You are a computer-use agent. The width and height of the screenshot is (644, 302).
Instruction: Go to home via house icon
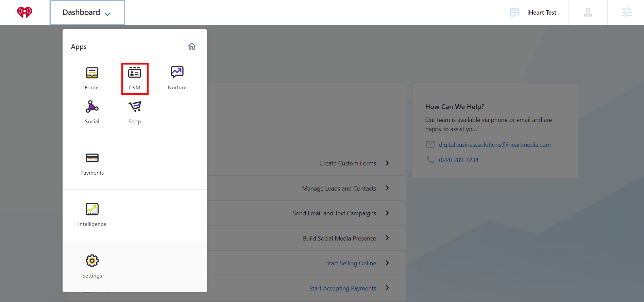pos(192,46)
